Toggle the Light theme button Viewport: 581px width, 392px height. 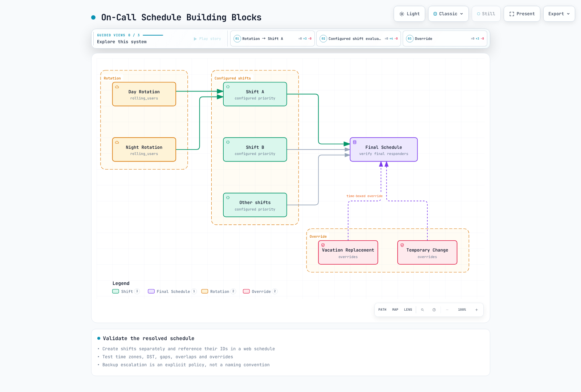coord(409,14)
